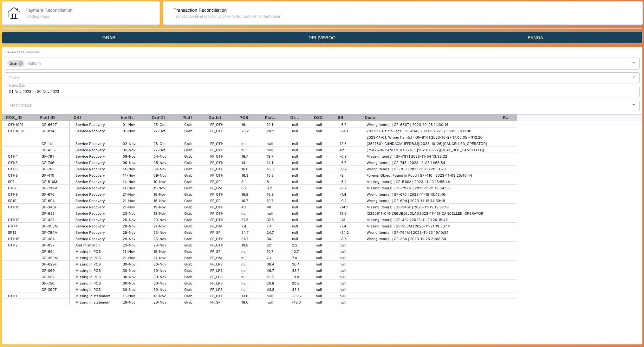Screen dimensions: 644x347
Task: Select the OTH1002 POS_ID cell
Action: click(x=16, y=131)
